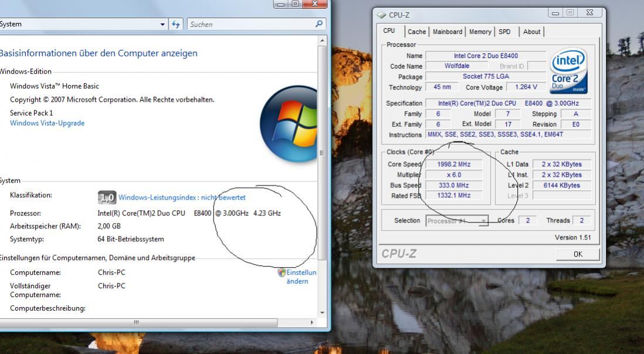Click the Service Pack 1 text
The image size is (644, 354).
[31, 113]
